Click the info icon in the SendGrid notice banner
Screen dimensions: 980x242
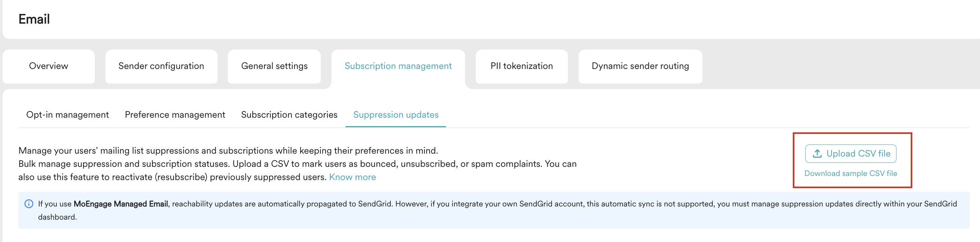[29, 203]
